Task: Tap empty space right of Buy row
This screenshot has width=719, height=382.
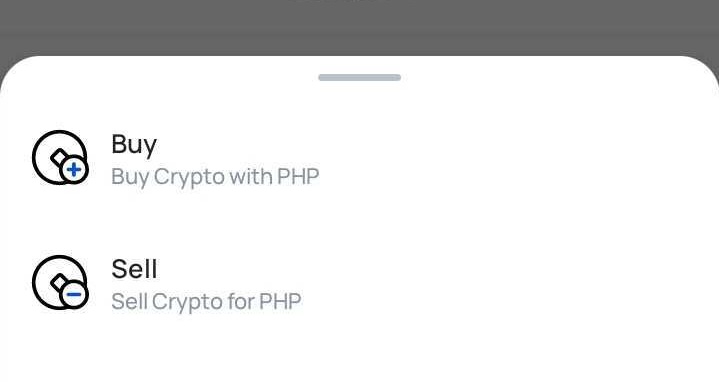Action: point(518,158)
